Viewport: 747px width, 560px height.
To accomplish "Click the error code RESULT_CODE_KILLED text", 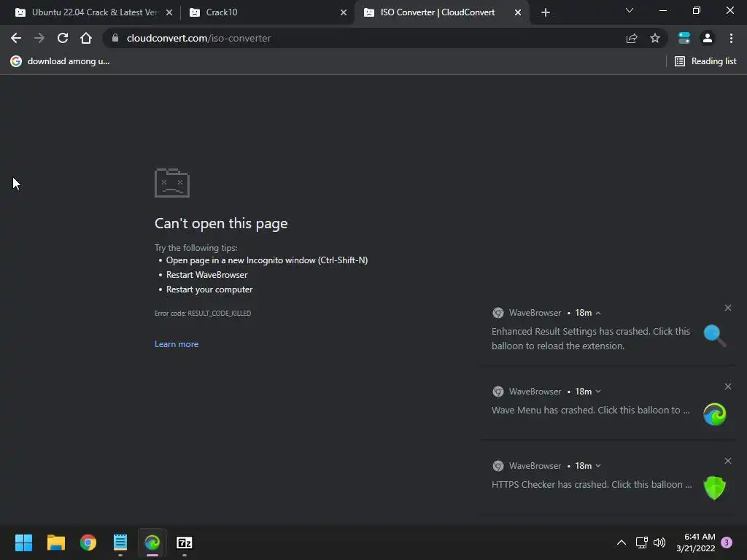I will point(203,314).
